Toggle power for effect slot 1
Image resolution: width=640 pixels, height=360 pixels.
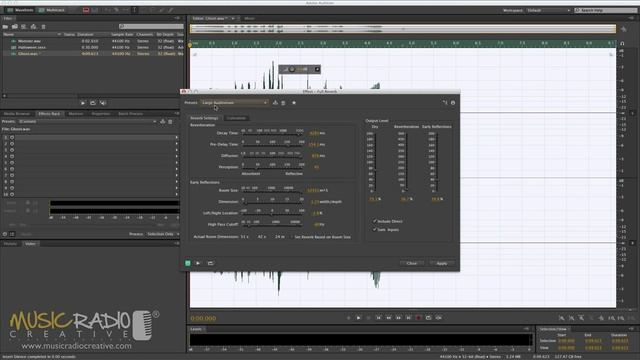[12, 138]
